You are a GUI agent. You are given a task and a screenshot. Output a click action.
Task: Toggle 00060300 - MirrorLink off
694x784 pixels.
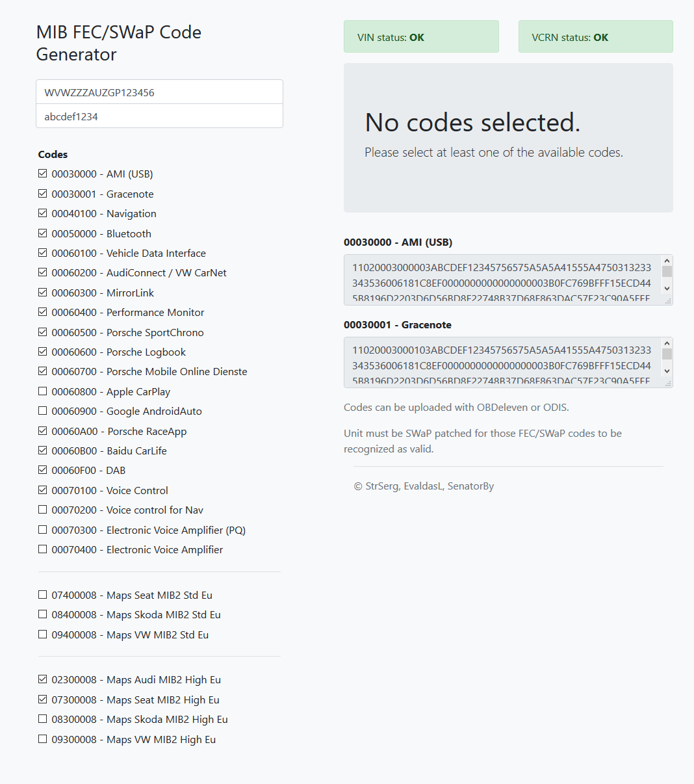[42, 292]
